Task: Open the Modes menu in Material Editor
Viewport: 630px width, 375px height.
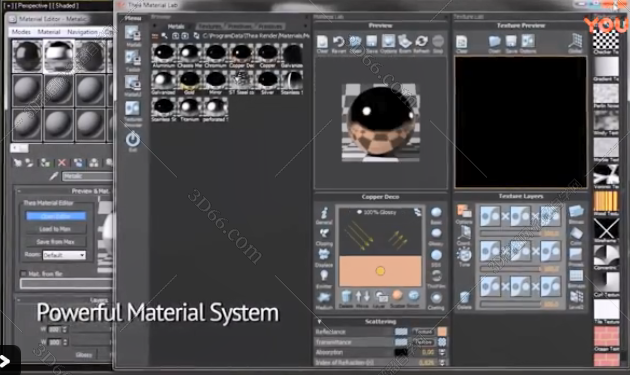Action: [x=21, y=32]
